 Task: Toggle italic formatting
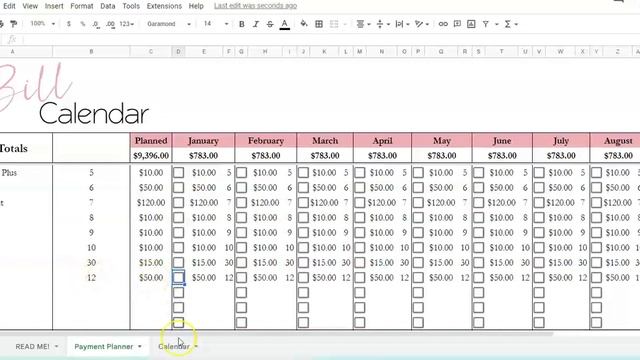(256, 24)
